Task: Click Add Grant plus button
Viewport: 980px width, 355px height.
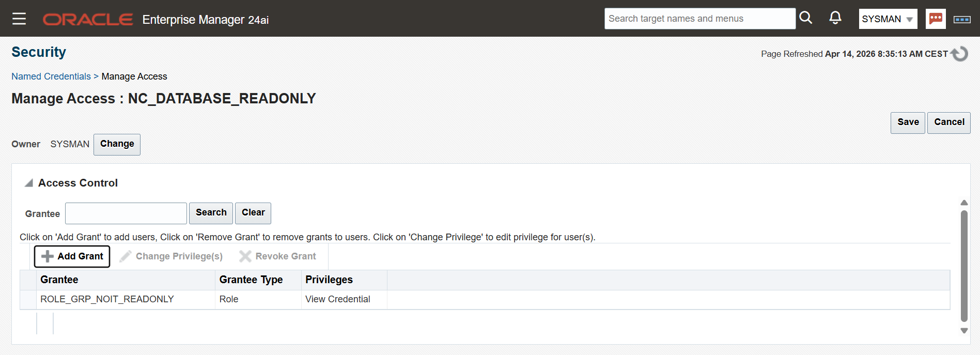Action: coord(72,256)
